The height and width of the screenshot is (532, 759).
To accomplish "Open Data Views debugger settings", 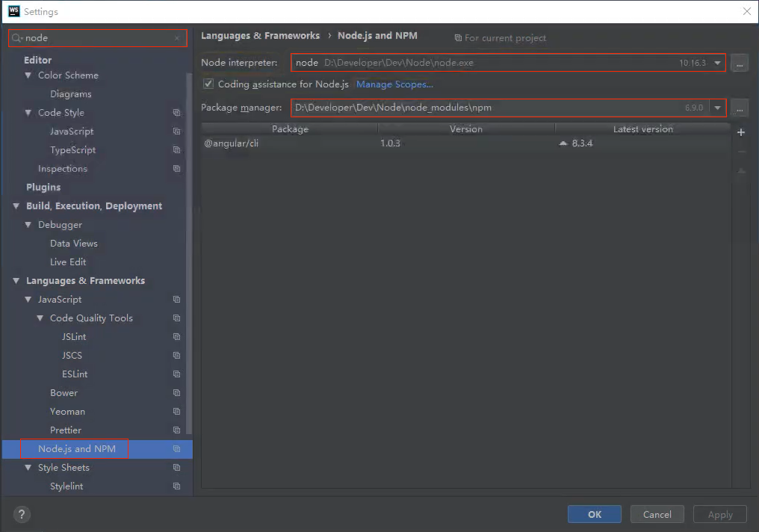I will point(73,244).
